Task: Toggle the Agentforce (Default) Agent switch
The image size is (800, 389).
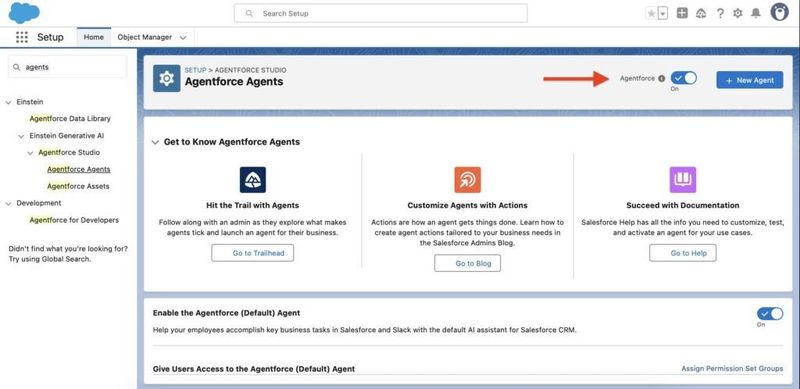Action: pos(770,314)
